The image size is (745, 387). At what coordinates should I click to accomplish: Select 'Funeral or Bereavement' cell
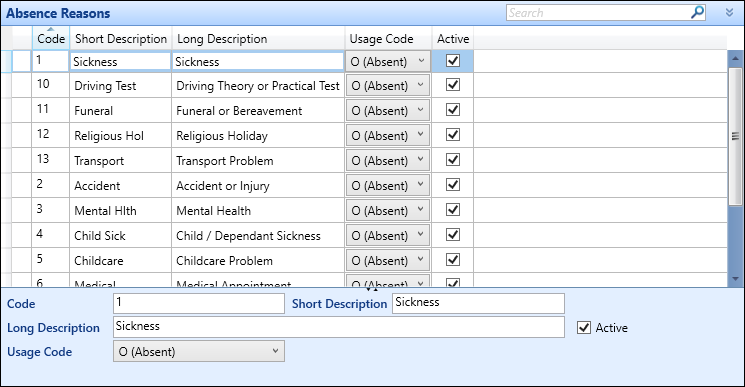point(258,111)
